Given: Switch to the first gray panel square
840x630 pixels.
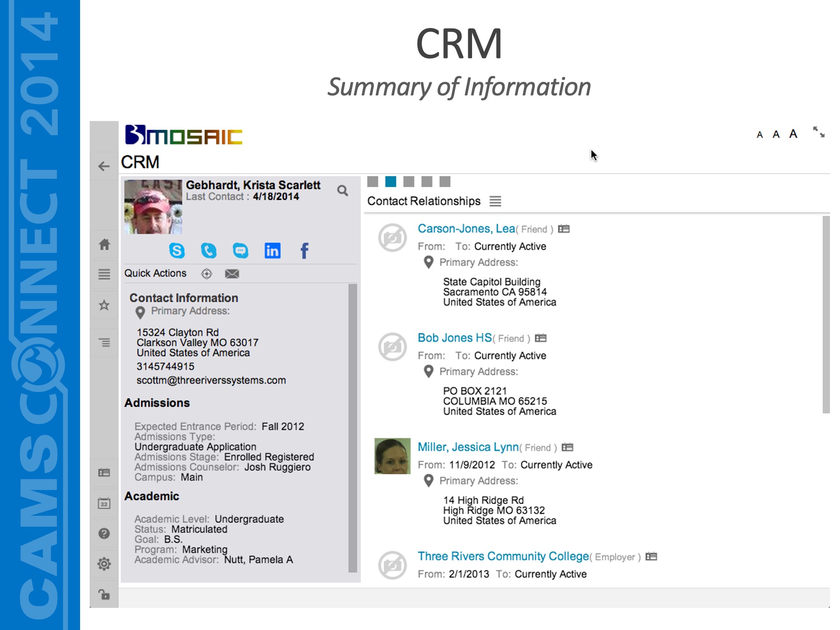Looking at the screenshot, I should pos(373,182).
